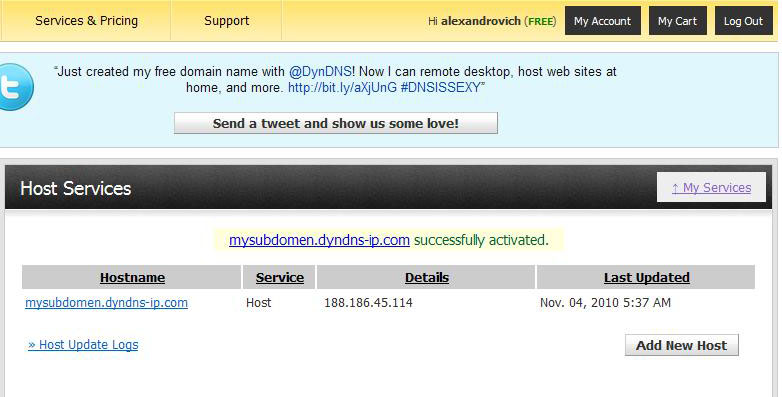782x397 pixels.
Task: Click the Log Out button
Action: [743, 21]
